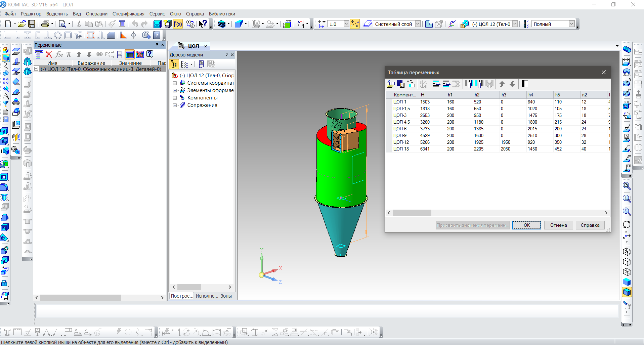
Task: Pin the Переменные panel
Action: [x=157, y=45]
